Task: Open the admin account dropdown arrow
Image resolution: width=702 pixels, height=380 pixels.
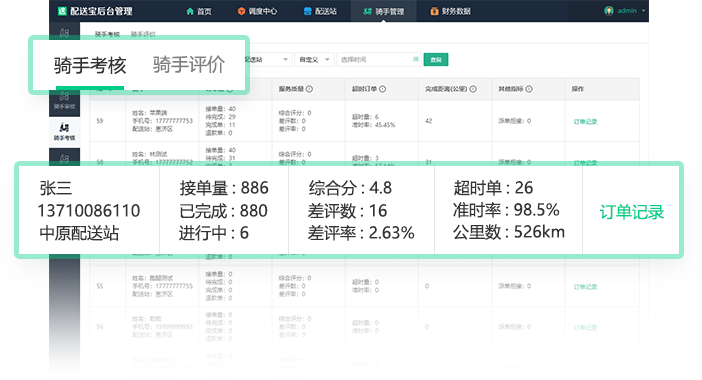Action: pos(643,11)
